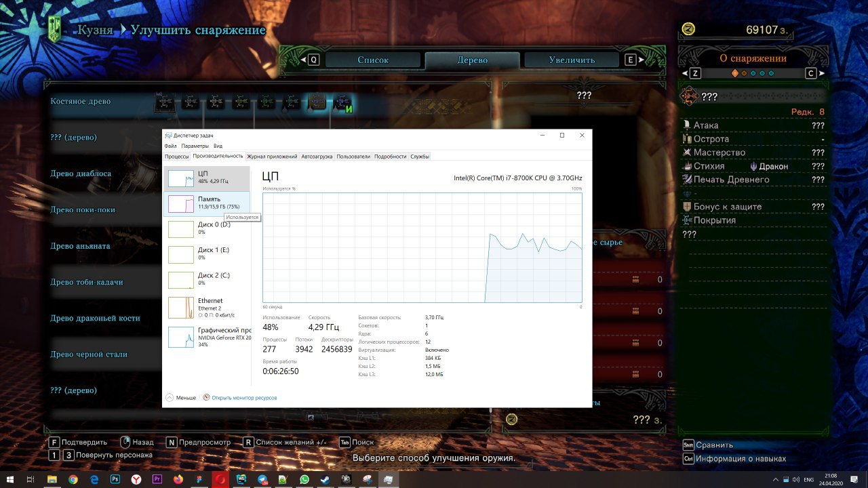Launch Photoshop from taskbar
868x488 pixels.
(x=115, y=479)
